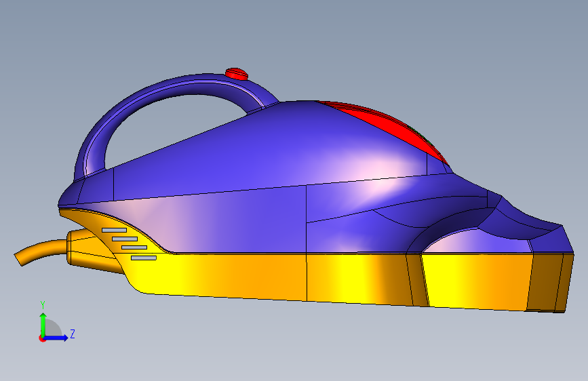Select the red button atop the handle

click(x=236, y=73)
